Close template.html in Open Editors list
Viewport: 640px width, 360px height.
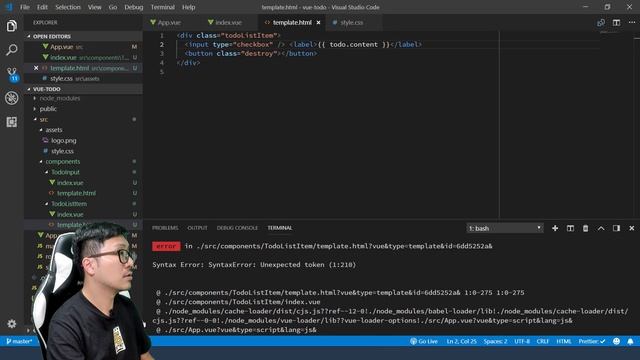(36, 68)
